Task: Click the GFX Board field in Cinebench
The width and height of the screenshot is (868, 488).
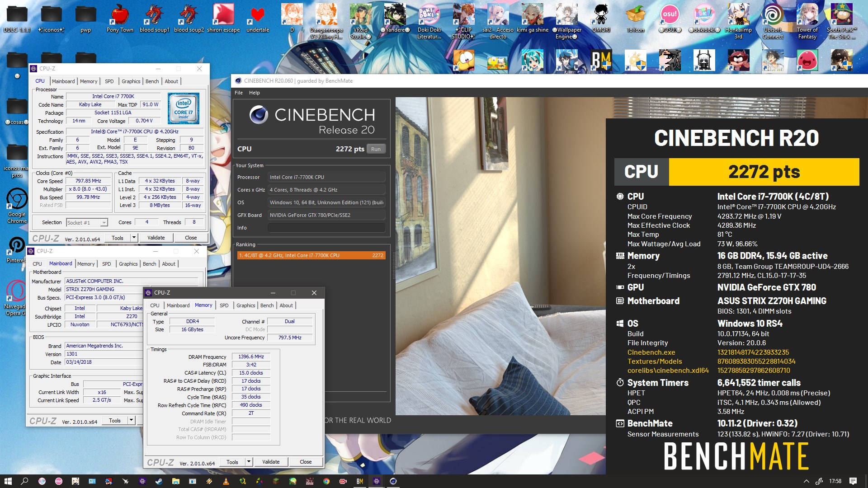Action: pyautogui.click(x=326, y=215)
